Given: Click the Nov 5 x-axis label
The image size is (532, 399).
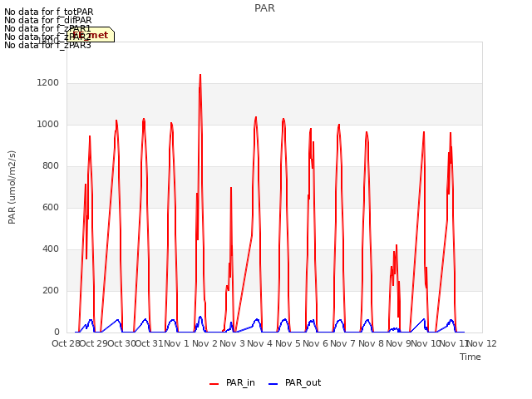Looking at the screenshot, I should click(288, 343).
